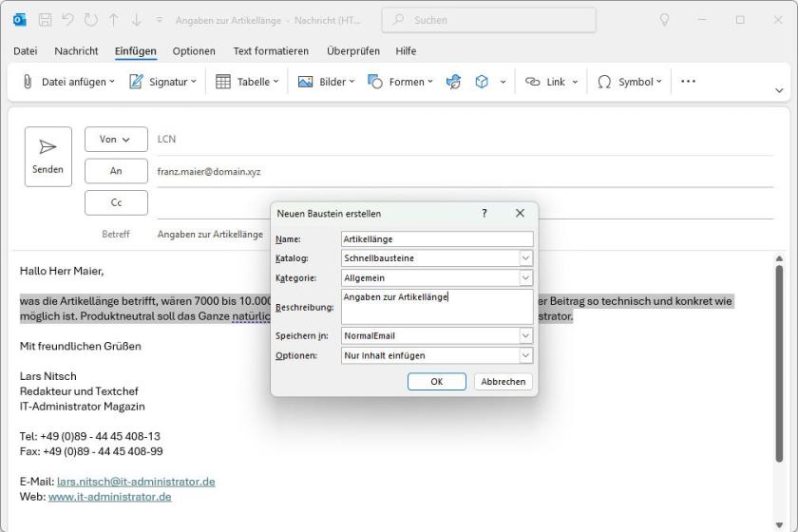798x532 pixels.
Task: Click the Undo arrow icon
Action: coord(67,20)
